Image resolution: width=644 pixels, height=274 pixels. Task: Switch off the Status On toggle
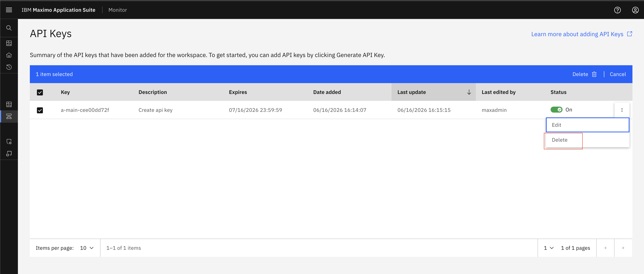tap(556, 110)
